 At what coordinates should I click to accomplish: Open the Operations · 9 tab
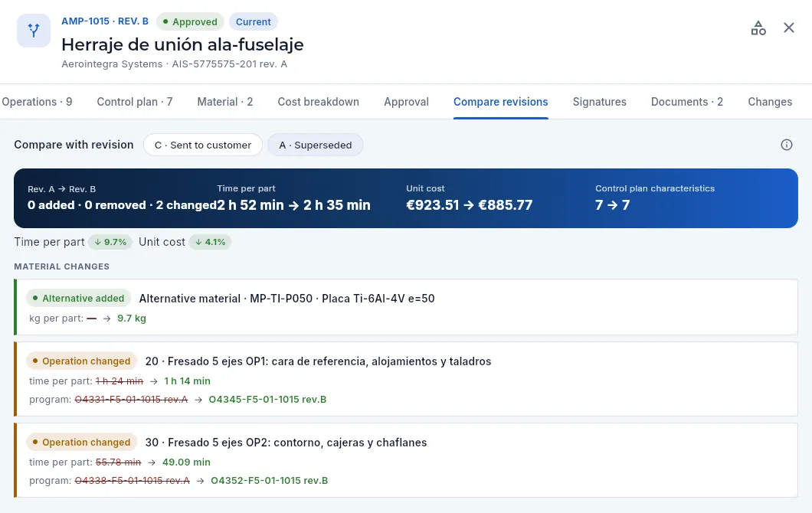pos(37,102)
